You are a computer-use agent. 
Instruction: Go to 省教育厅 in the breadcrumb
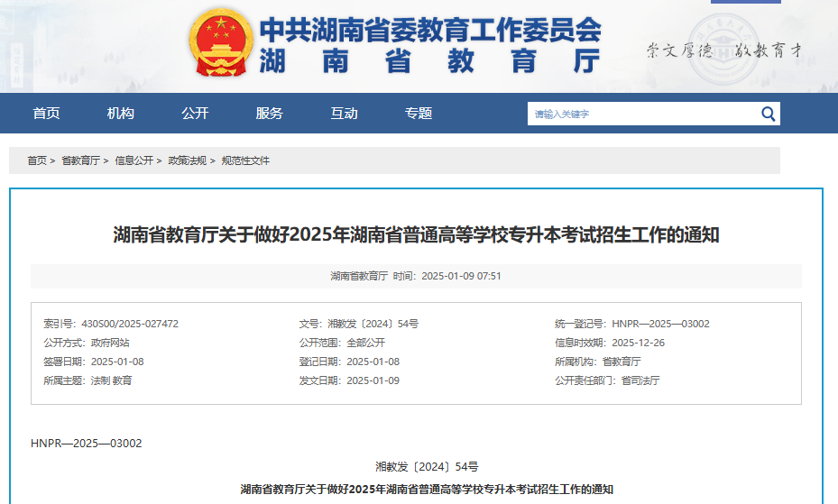pyautogui.click(x=80, y=160)
